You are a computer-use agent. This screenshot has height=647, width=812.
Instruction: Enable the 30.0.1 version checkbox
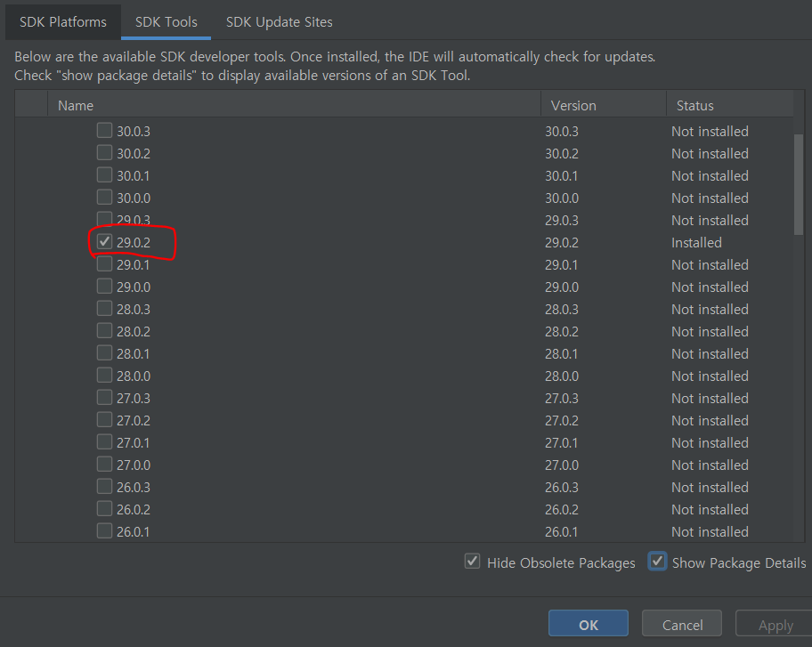[104, 175]
